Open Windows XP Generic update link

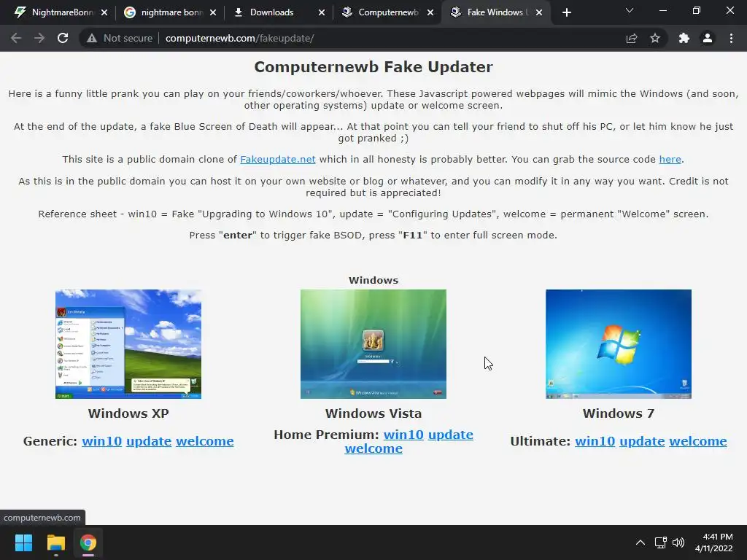click(149, 441)
